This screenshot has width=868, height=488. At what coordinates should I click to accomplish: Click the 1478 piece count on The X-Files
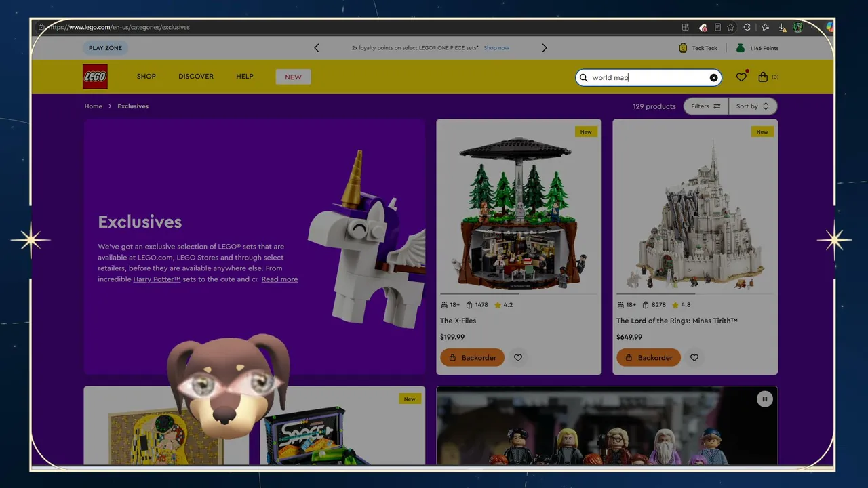[477, 305]
